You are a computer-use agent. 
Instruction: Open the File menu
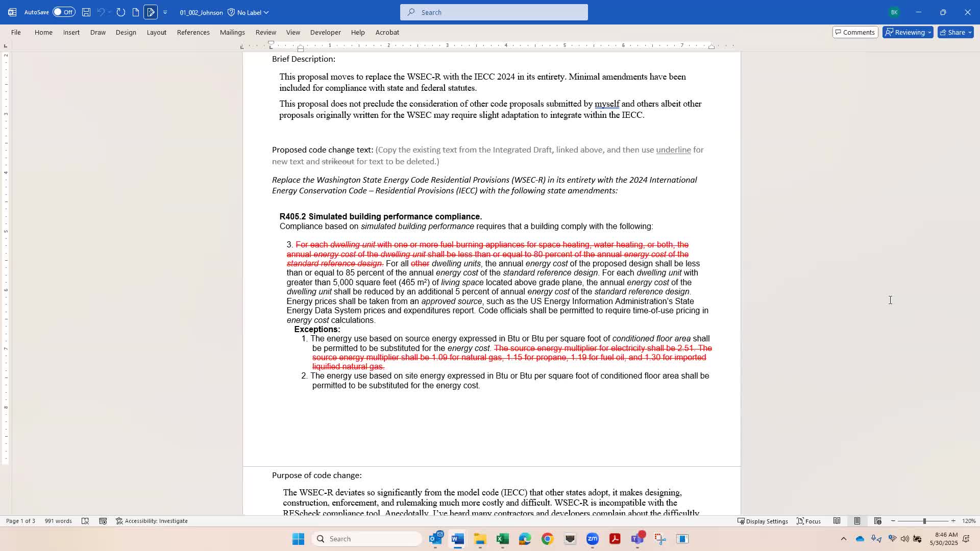tap(16, 32)
